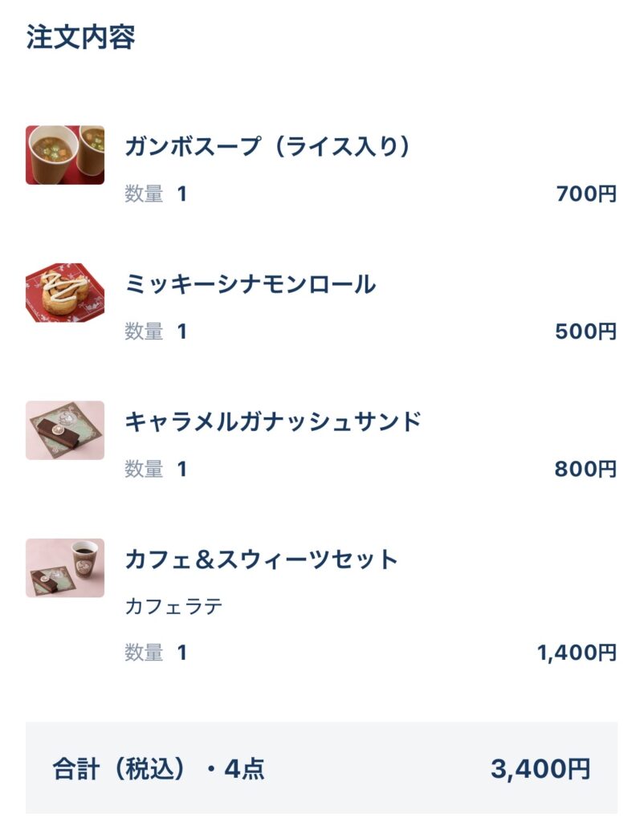
Task: Click the 数量 1 under カフェラテ
Action: coord(156,653)
